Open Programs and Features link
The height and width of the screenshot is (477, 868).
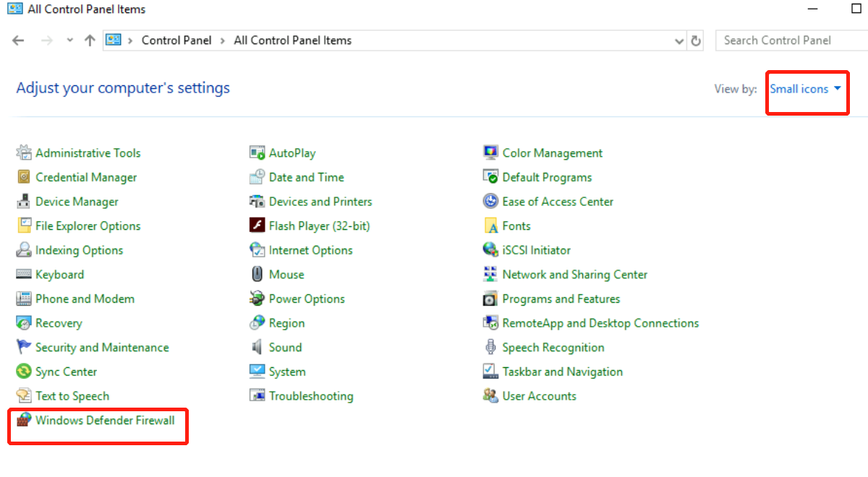pyautogui.click(x=561, y=299)
